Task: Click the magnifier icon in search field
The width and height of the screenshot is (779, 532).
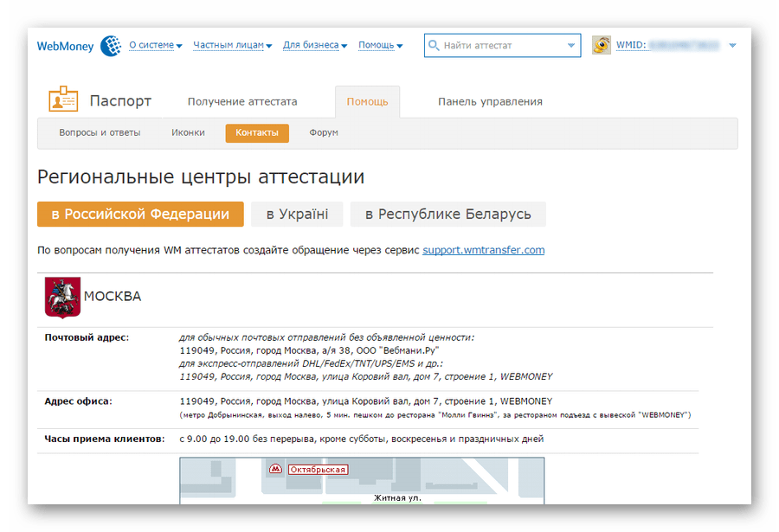Action: tap(435, 45)
